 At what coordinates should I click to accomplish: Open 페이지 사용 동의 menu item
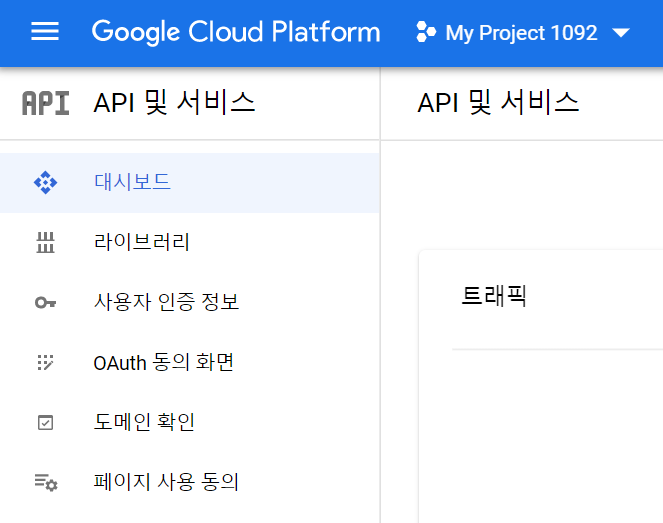[190, 482]
